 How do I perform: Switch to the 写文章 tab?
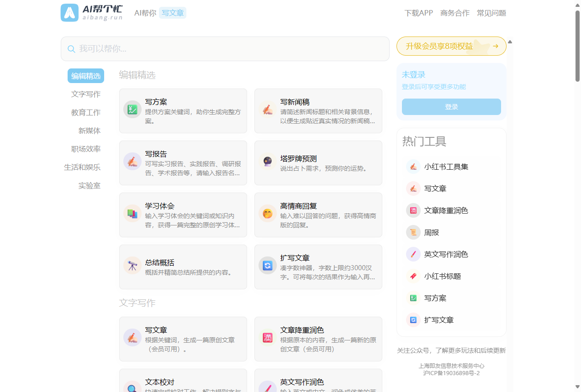173,13
